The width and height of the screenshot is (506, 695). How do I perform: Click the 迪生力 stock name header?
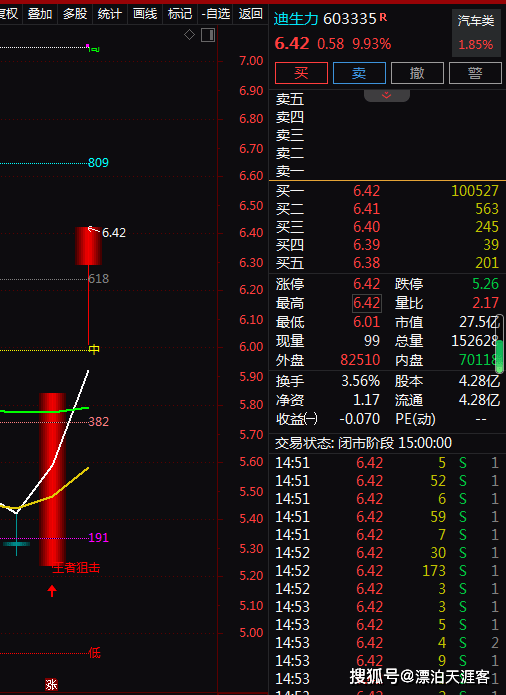pos(296,19)
